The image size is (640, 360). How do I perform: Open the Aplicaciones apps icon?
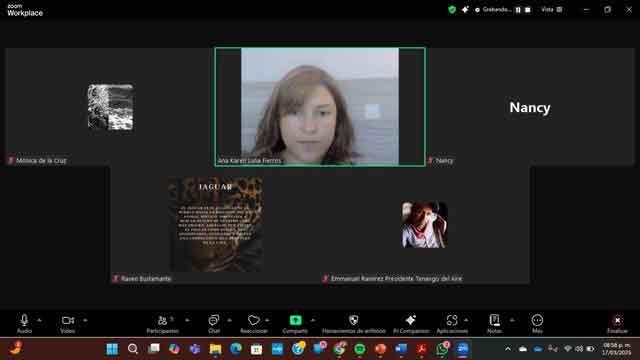click(452, 324)
